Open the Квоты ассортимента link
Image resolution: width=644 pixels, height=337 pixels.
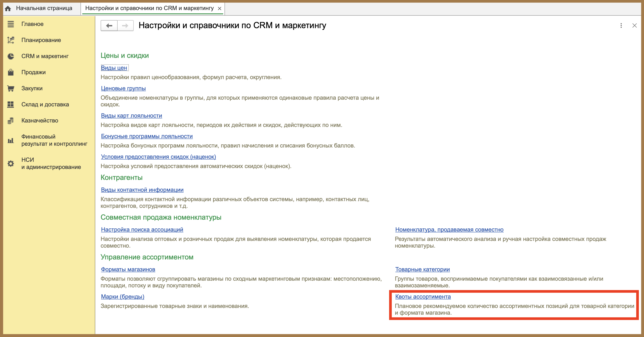[x=423, y=297]
